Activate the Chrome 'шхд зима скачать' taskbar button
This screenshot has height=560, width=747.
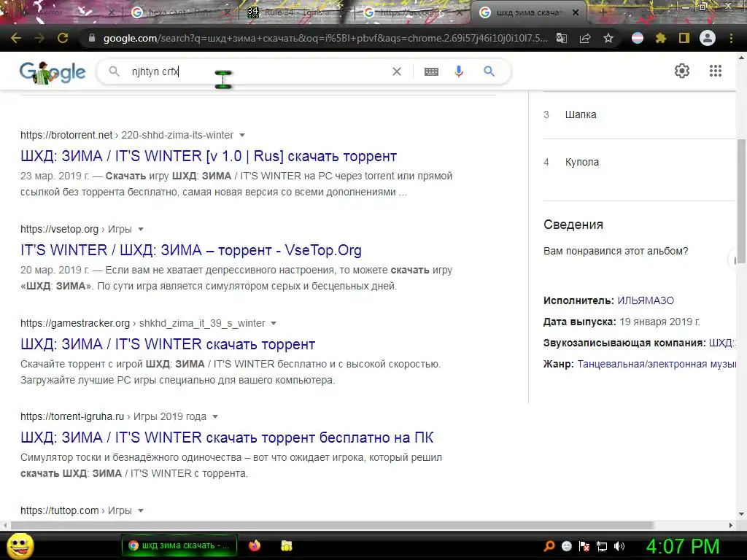(179, 545)
